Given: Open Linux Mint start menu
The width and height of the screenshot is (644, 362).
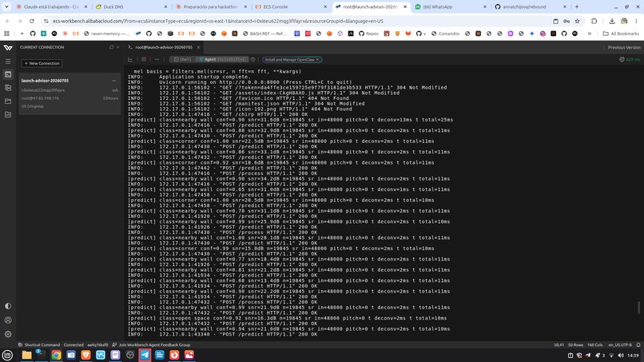Looking at the screenshot, I should pyautogui.click(x=7, y=355).
